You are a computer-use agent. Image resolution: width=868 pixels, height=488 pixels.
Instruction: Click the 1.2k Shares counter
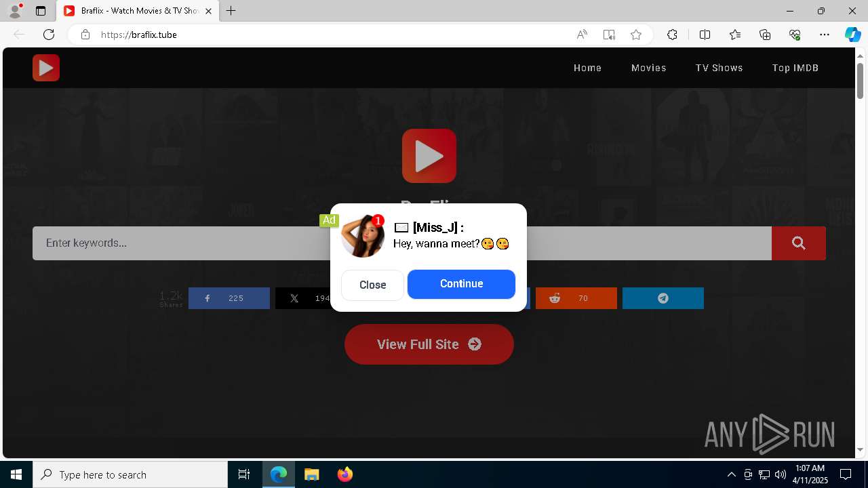[171, 298]
